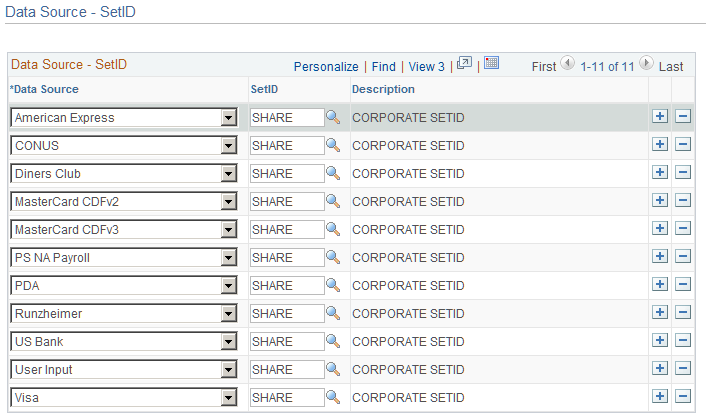The height and width of the screenshot is (417, 706).
Task: Add a row after CONUS
Action: pyautogui.click(x=660, y=144)
